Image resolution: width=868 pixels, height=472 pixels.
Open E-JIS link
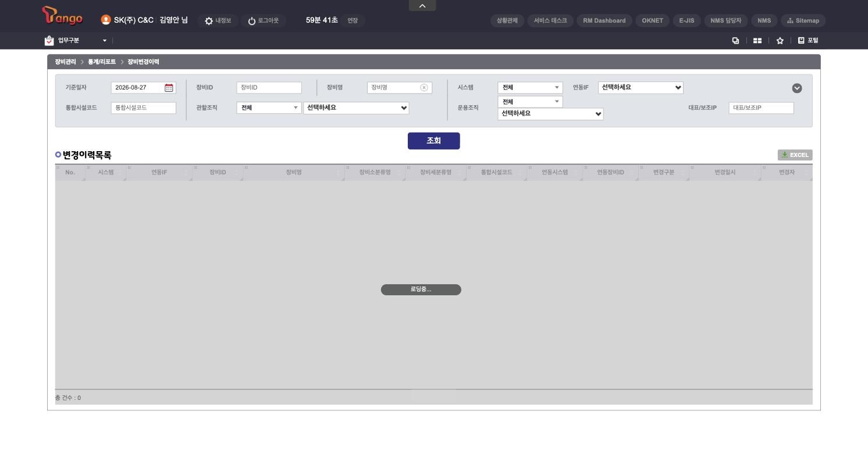click(x=686, y=20)
